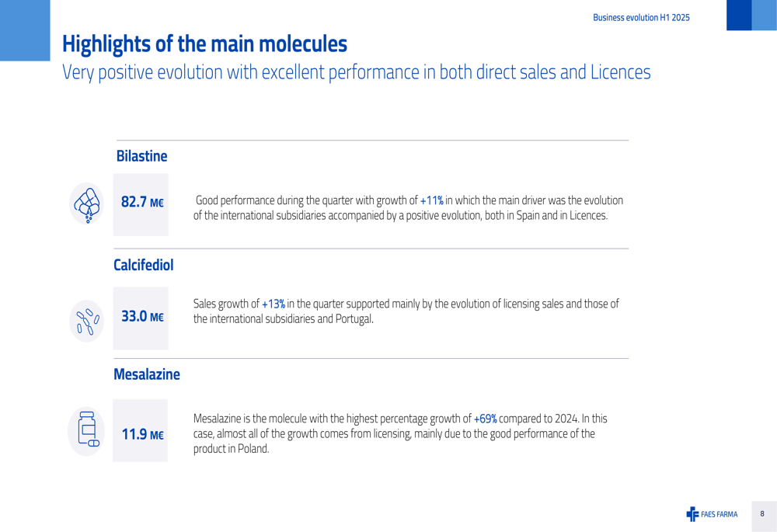Select the 33.0 M€ value box
777x532 pixels.
click(x=141, y=318)
